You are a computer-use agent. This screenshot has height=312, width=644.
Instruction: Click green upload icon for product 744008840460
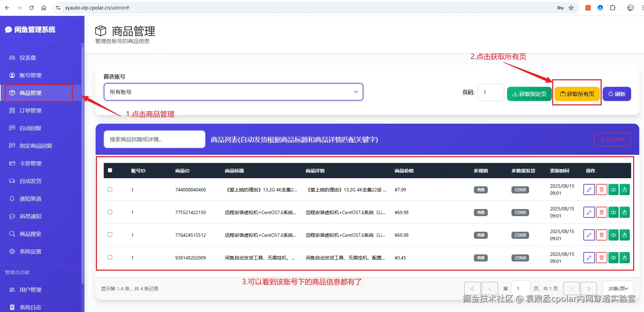pyautogui.click(x=625, y=190)
